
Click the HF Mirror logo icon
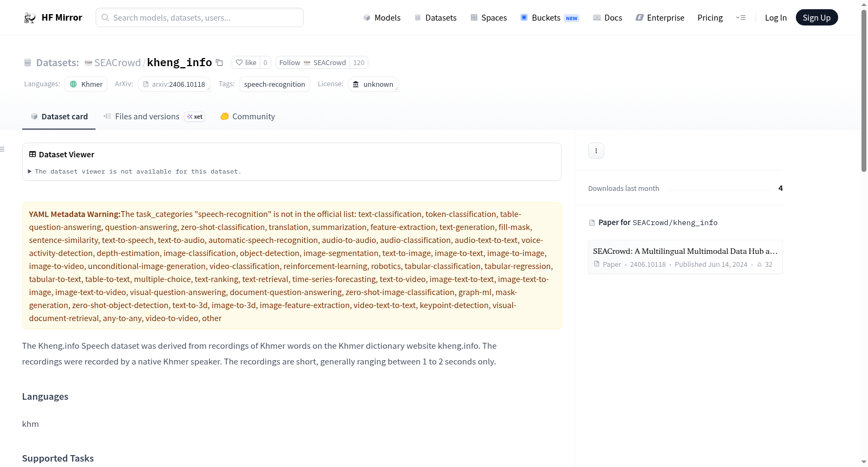coord(29,18)
